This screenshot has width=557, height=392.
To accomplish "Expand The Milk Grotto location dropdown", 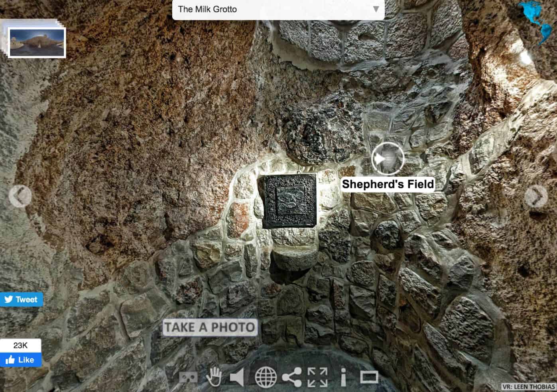I will click(278, 9).
